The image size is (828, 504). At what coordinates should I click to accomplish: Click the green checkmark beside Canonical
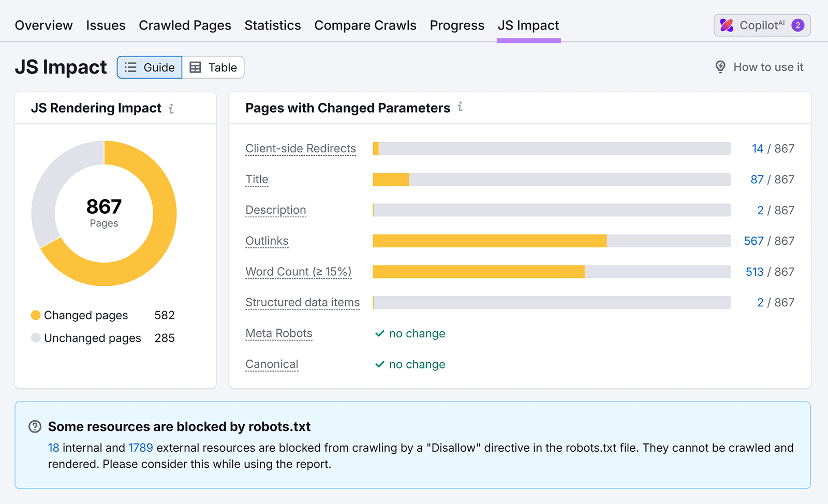tap(379, 364)
